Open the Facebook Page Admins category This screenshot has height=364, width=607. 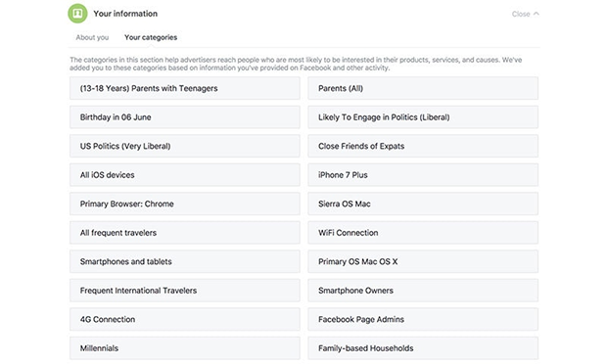(x=423, y=319)
